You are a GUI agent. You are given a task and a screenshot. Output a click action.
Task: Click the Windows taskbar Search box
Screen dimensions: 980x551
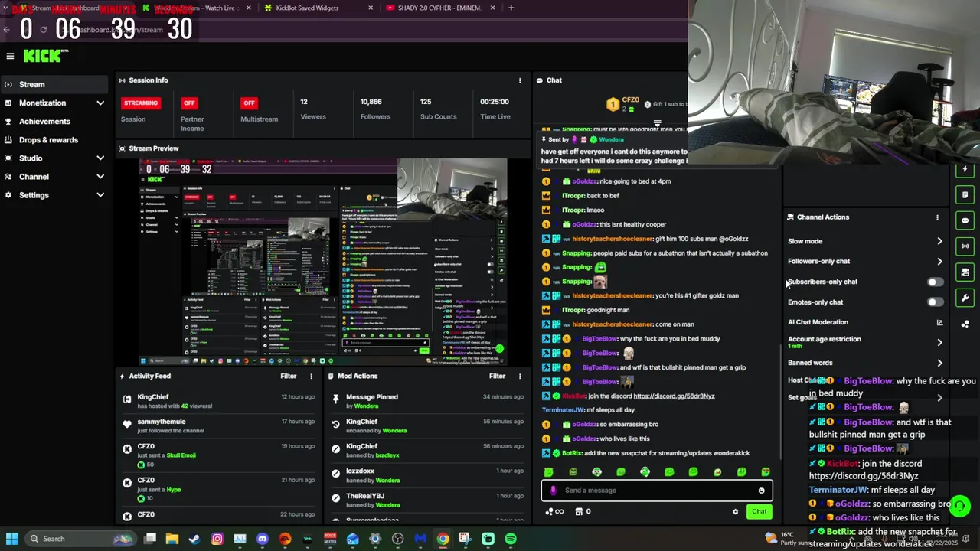pos(80,539)
